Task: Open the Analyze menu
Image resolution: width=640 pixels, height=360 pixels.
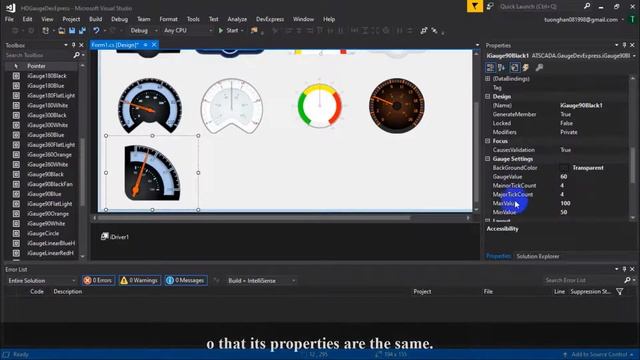Action: point(237,19)
